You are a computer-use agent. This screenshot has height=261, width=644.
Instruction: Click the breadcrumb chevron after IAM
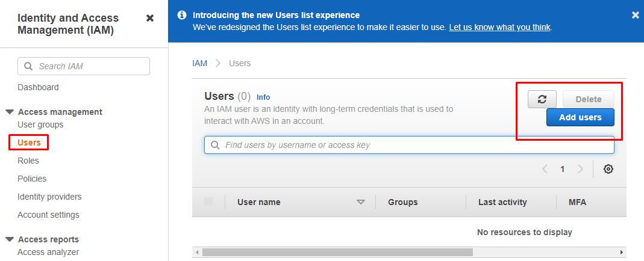218,63
